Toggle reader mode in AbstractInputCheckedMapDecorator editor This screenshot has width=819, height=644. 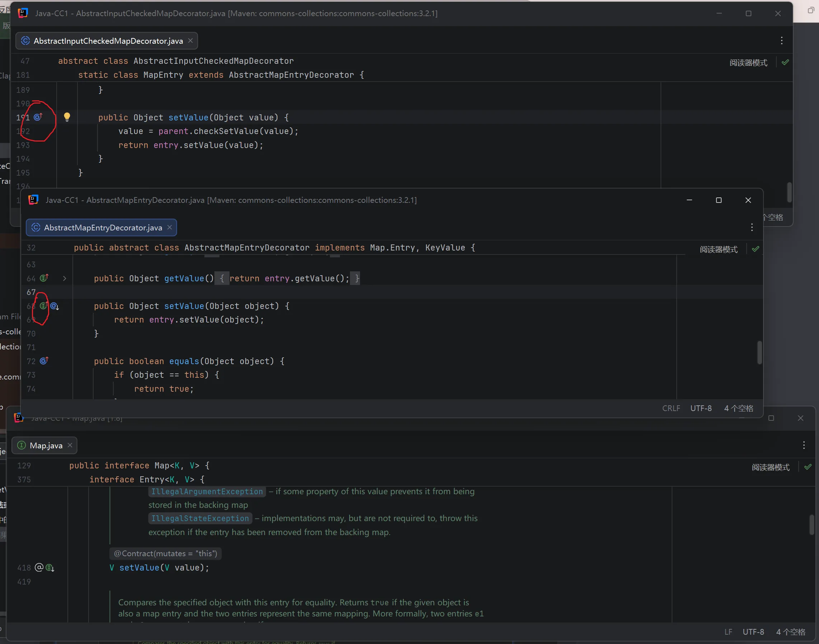pos(748,63)
